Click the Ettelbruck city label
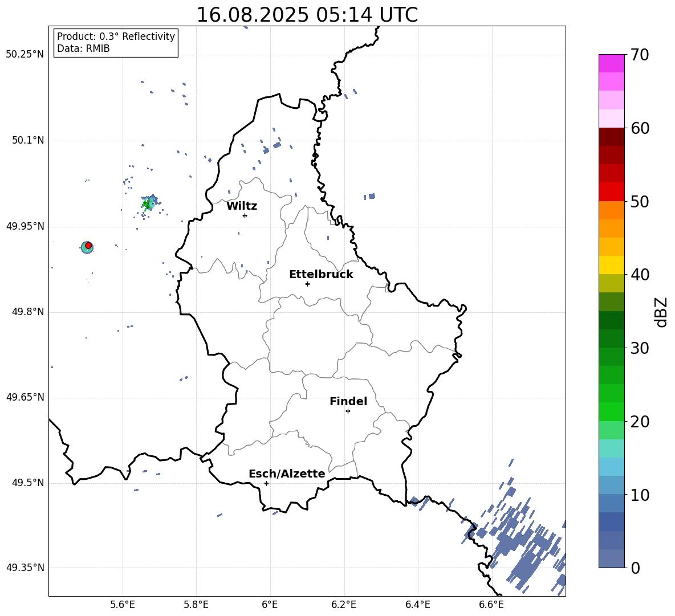675x616 pixels. click(321, 274)
